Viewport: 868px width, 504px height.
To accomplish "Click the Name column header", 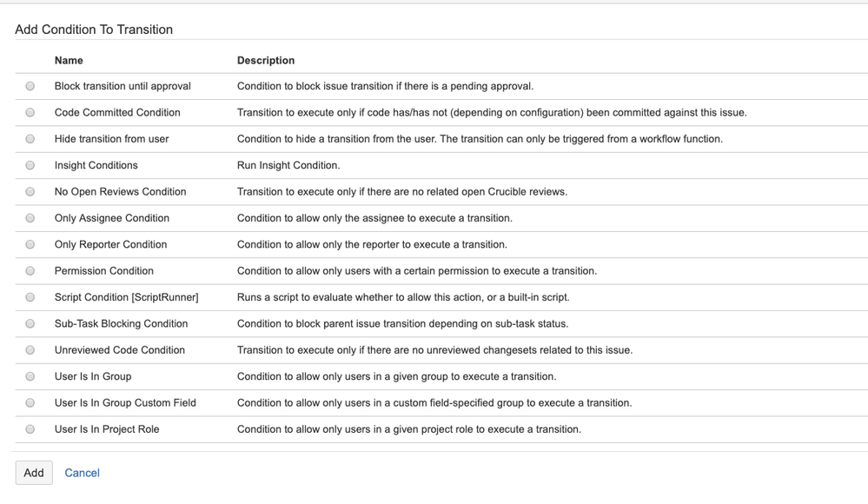I will 67,60.
